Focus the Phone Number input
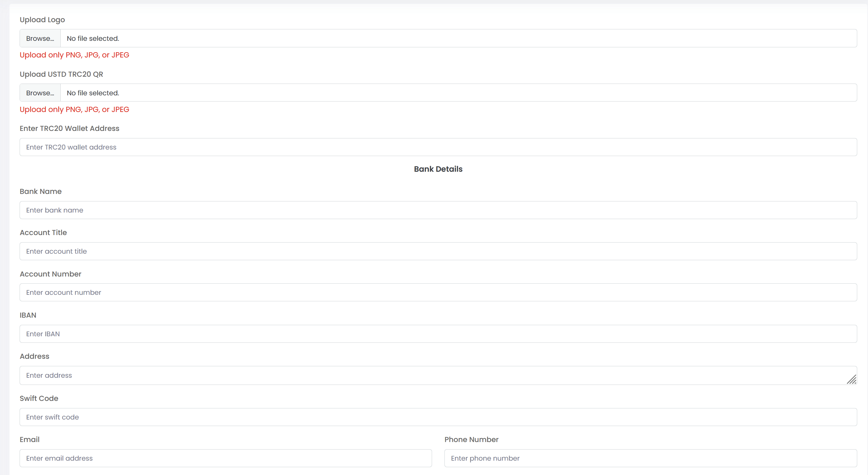This screenshot has height=475, width=868. tap(650, 458)
